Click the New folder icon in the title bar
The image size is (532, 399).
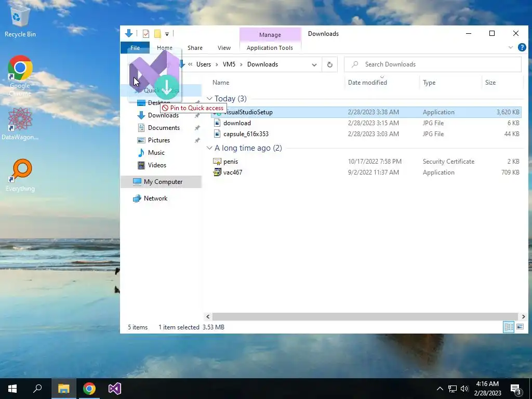pyautogui.click(x=157, y=34)
